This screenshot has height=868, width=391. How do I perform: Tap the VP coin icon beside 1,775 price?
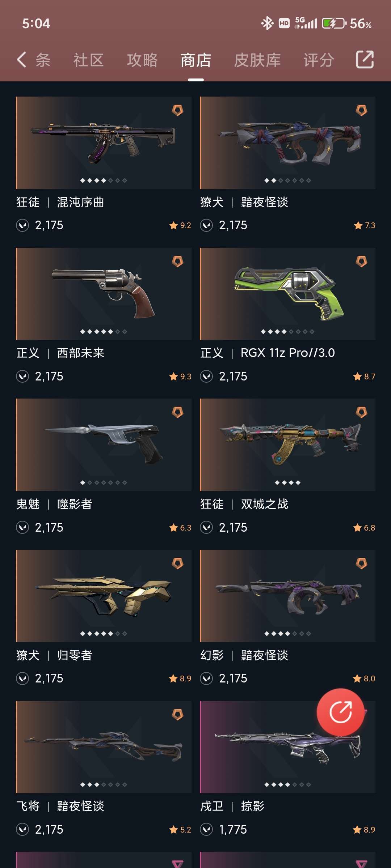[x=206, y=829]
